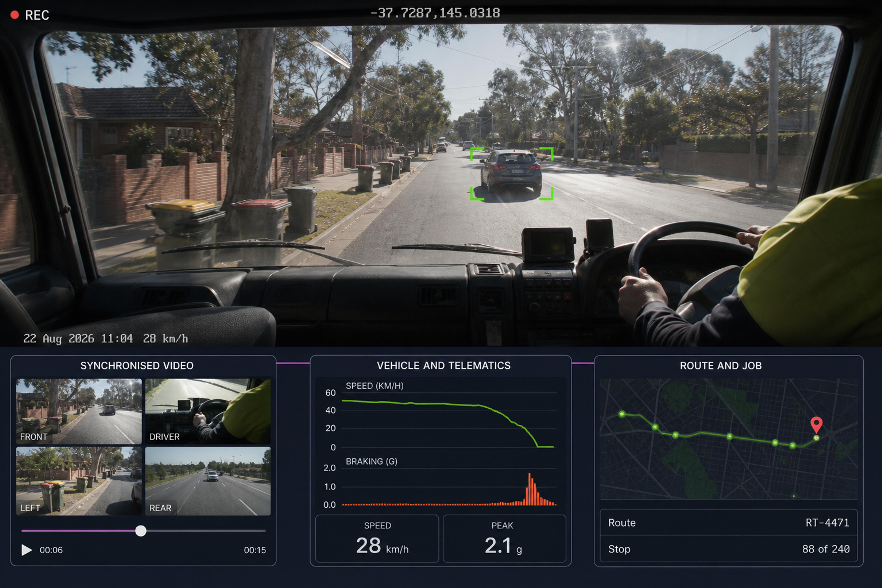
Task: Click the REC label text
Action: click(37, 15)
